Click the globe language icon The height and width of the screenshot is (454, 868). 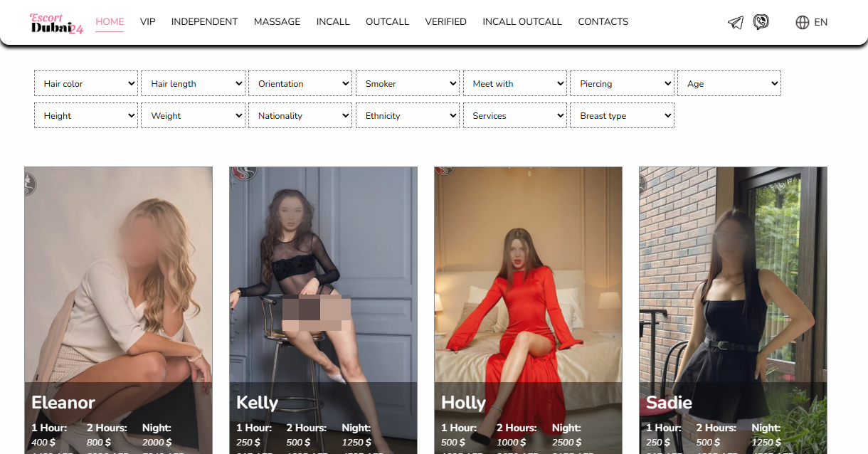pos(803,22)
